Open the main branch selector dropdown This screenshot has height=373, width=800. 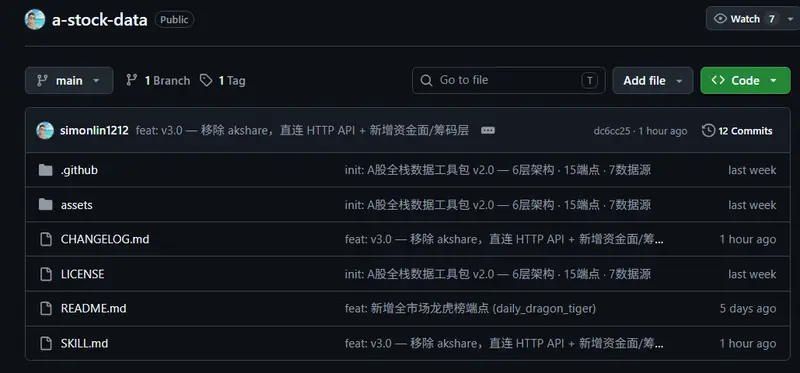(x=69, y=81)
